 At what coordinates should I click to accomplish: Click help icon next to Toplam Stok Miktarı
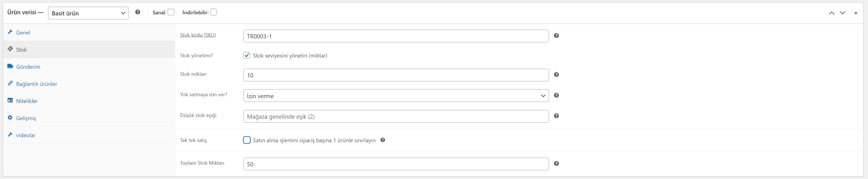coord(556,164)
